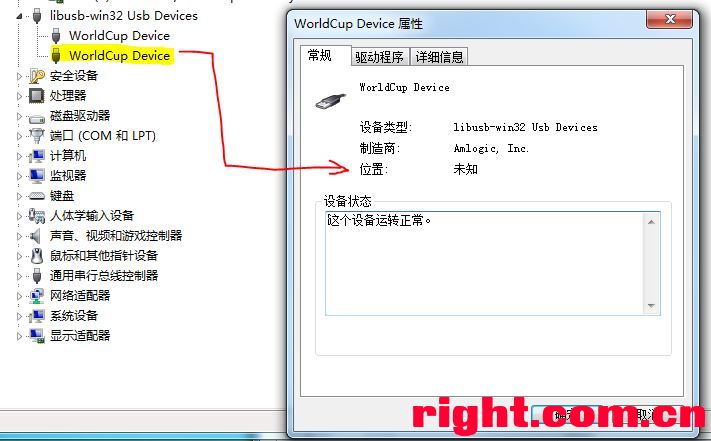This screenshot has height=441, width=711.
Task: Click the 安全设备 key icon
Action: (37, 76)
